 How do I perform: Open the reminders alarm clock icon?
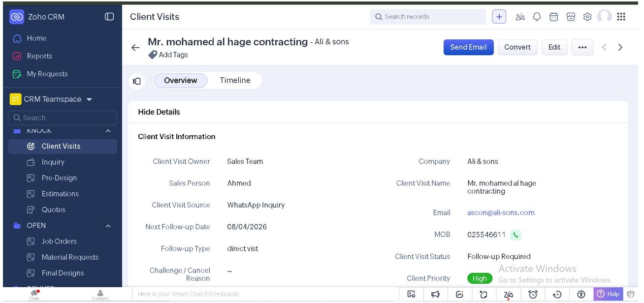532,294
